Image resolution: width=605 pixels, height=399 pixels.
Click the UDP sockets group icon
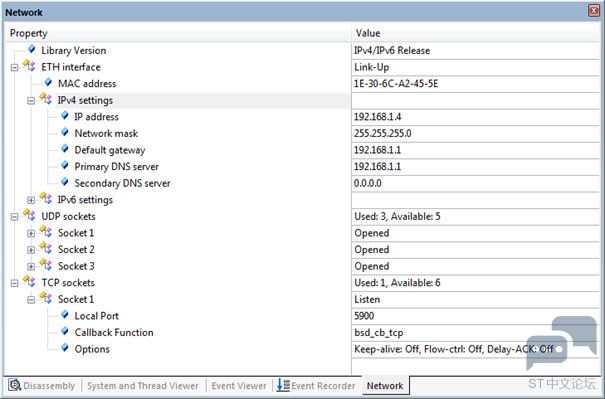click(29, 215)
